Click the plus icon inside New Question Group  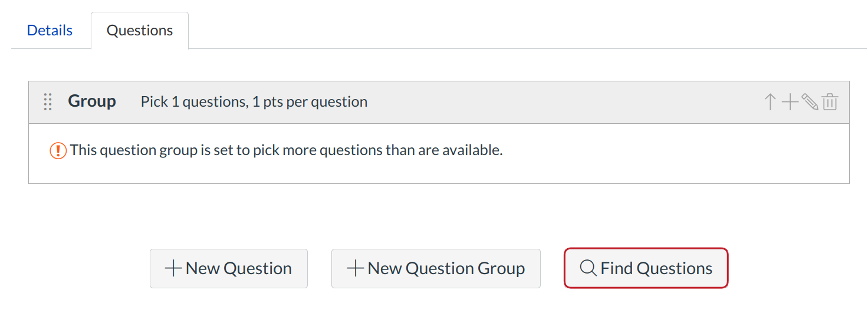tap(355, 269)
